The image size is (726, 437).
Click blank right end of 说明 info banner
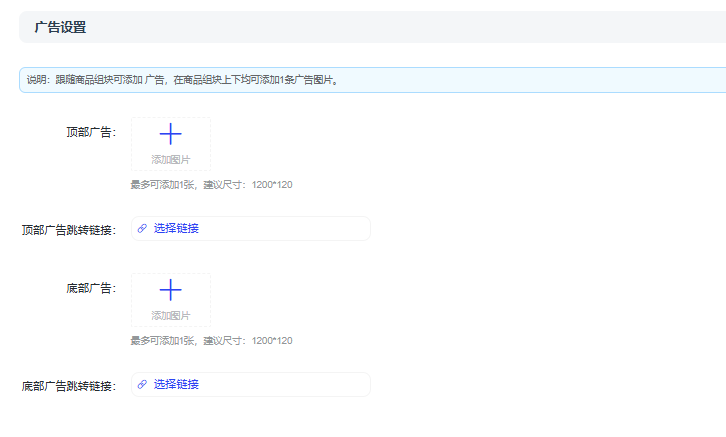(600, 80)
